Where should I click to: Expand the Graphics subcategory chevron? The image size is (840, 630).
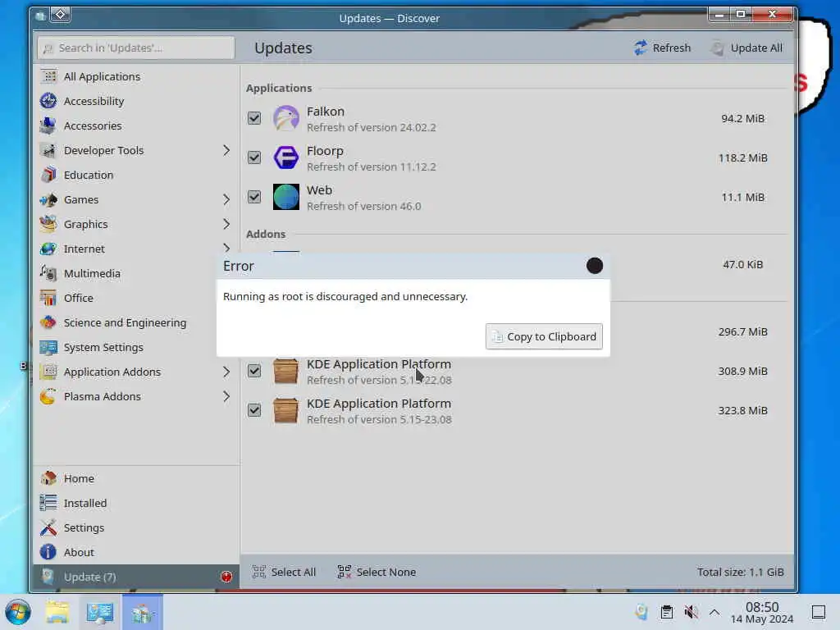[x=226, y=225]
